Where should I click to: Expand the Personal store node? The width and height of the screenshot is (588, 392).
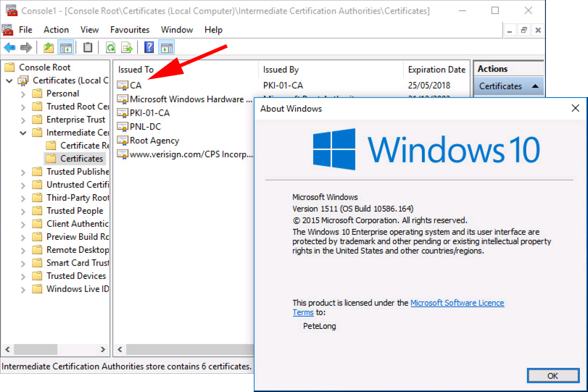23,93
